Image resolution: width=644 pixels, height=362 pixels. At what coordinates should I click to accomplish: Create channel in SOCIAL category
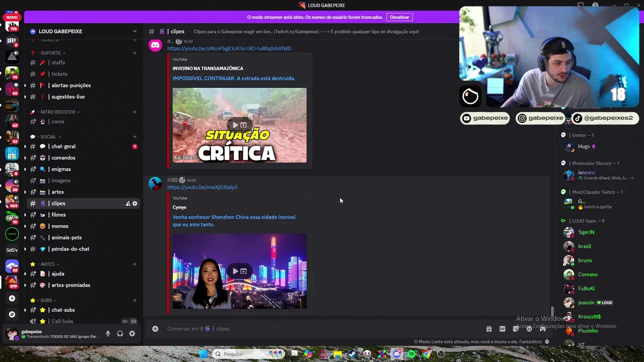coord(135,137)
